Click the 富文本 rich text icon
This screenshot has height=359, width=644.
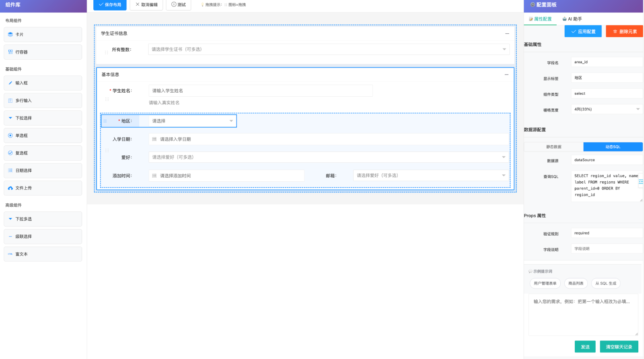pyautogui.click(x=10, y=254)
